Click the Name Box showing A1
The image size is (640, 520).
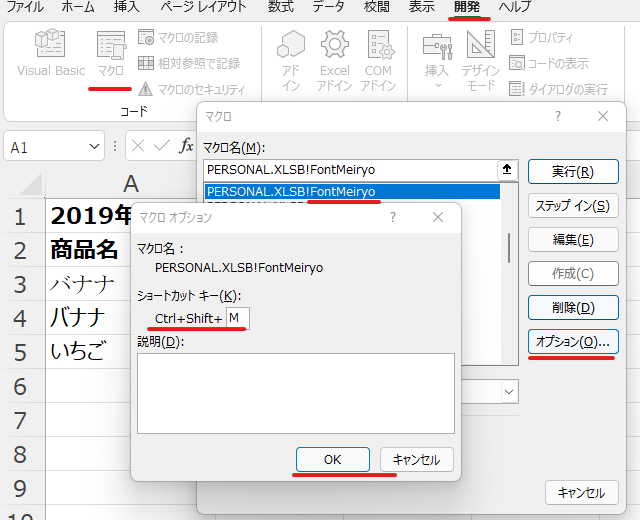coord(46,146)
